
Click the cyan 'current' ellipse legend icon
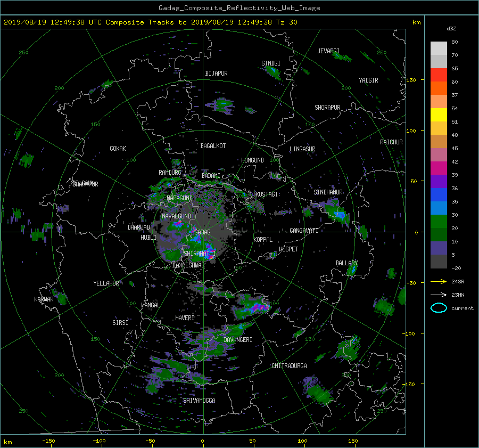click(x=439, y=308)
